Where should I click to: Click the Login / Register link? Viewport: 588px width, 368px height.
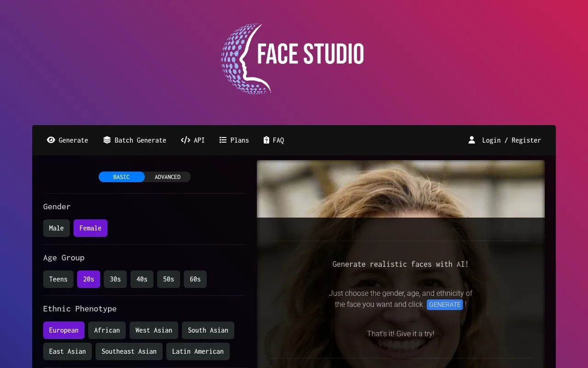tap(504, 140)
